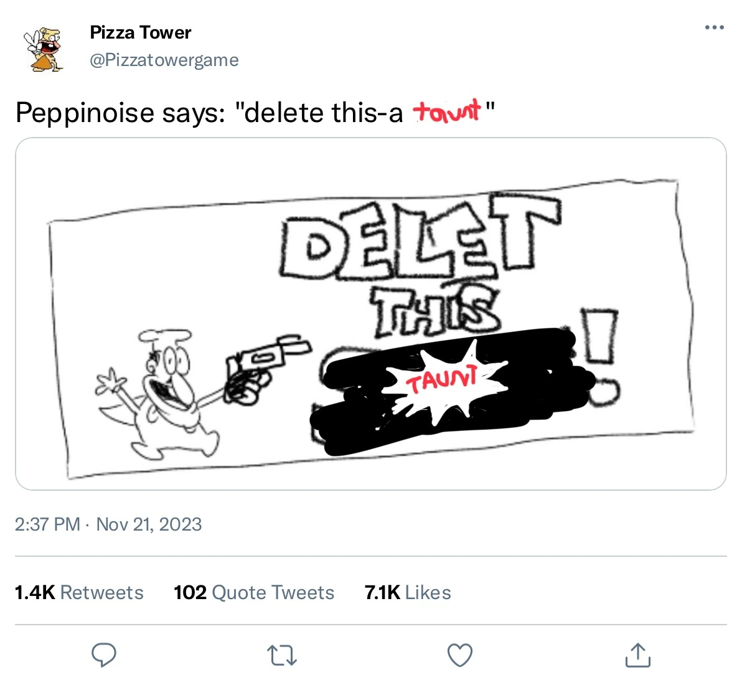Viewport: 742px width, 700px height.
Task: Click the reply speech bubble icon
Action: pos(104,655)
